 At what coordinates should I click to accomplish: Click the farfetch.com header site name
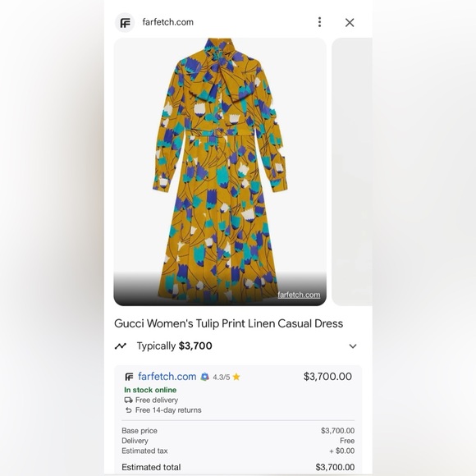coord(168,22)
